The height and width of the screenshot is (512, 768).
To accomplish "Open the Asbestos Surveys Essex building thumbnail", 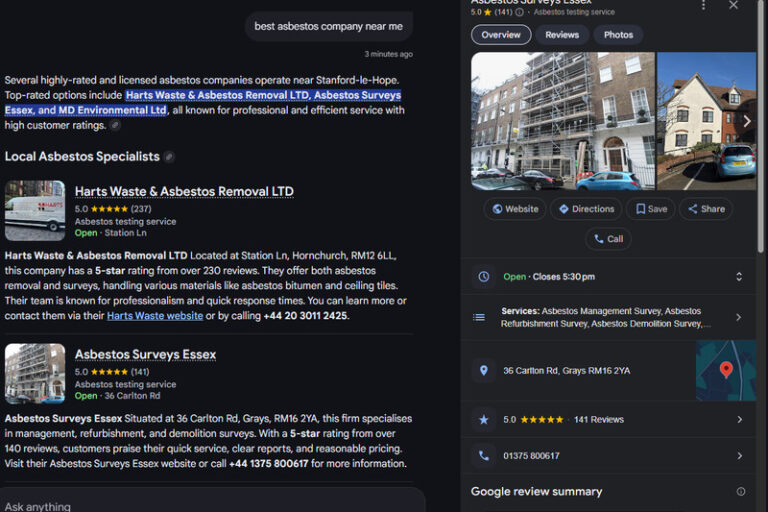I will point(35,374).
